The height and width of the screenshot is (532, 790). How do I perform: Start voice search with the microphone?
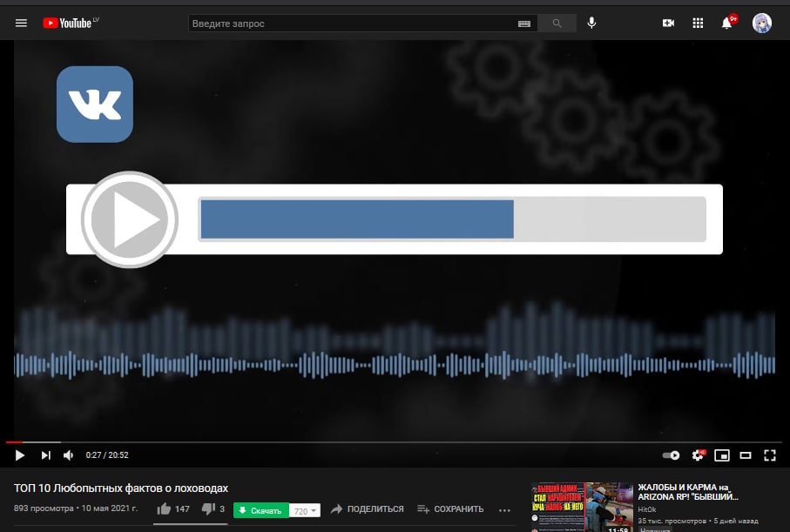tap(591, 24)
